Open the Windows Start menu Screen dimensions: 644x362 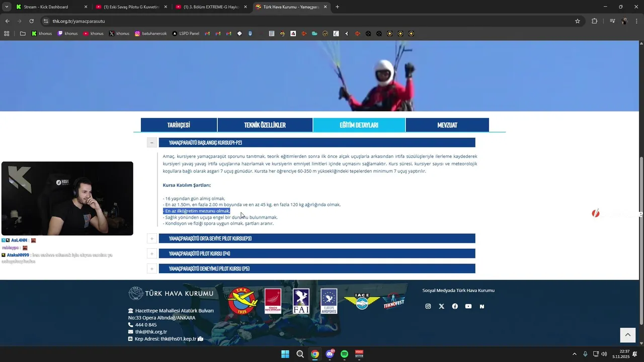click(x=285, y=354)
